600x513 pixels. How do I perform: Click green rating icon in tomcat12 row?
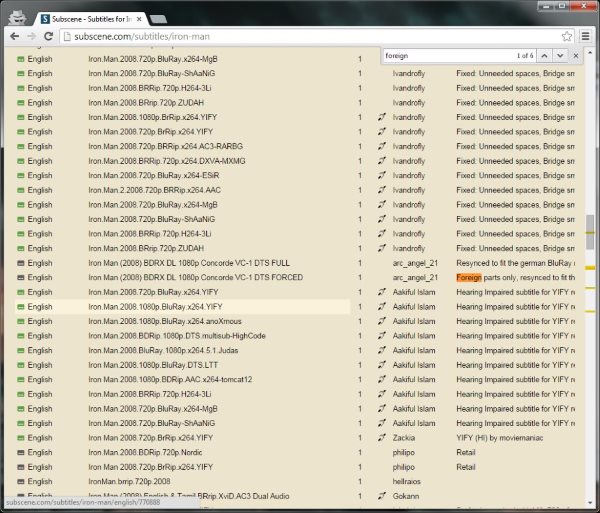[21, 379]
